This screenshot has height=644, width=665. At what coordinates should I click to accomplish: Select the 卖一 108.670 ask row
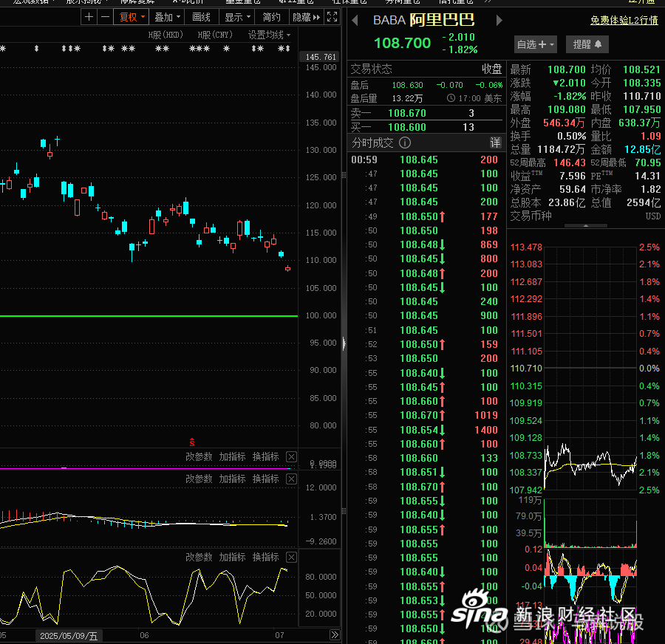[426, 113]
